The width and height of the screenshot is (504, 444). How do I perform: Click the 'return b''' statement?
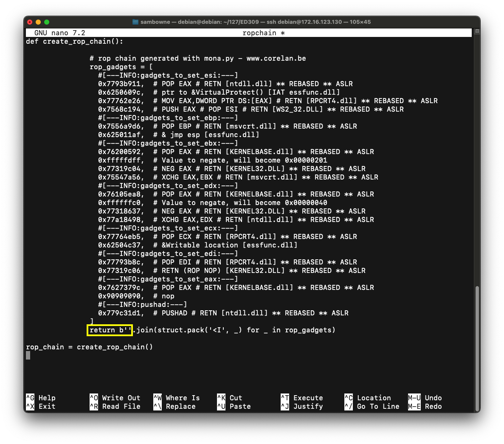tap(110, 330)
